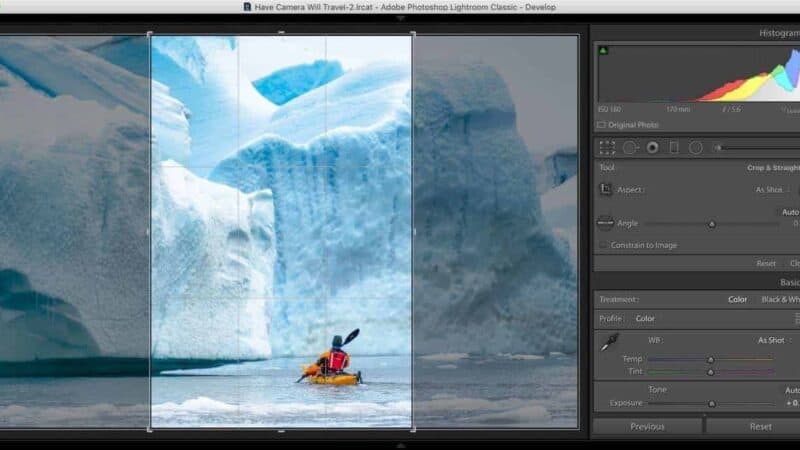This screenshot has width=800, height=450.
Task: Click the Crop & Straighten label
Action: click(773, 167)
